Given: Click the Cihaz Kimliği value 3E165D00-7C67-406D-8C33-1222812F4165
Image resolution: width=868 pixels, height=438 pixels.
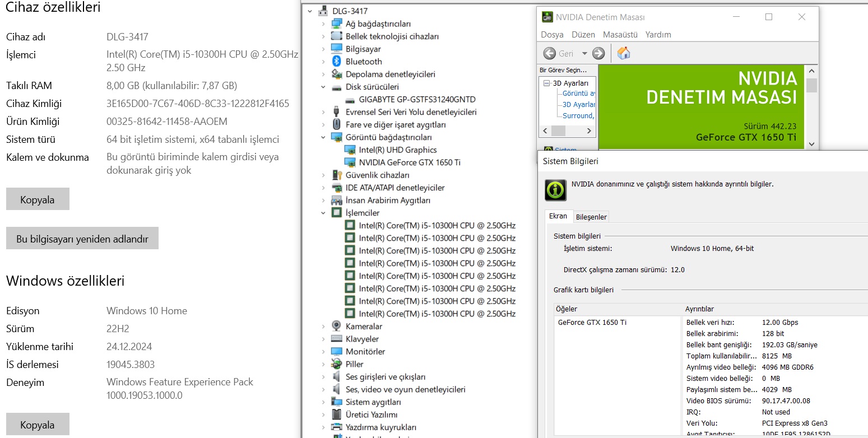Looking at the screenshot, I should click(198, 104).
